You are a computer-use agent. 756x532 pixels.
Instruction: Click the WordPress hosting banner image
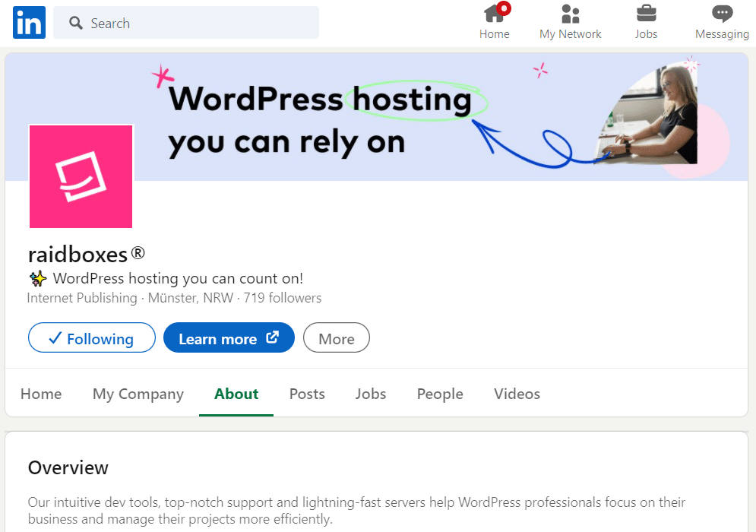(x=377, y=117)
